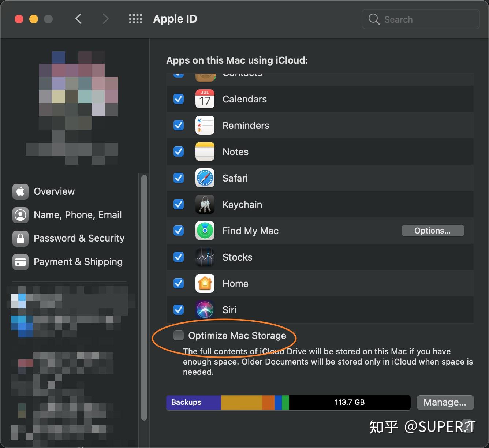The width and height of the screenshot is (489, 448).
Task: Click the Find My Mac radar icon
Action: [205, 231]
